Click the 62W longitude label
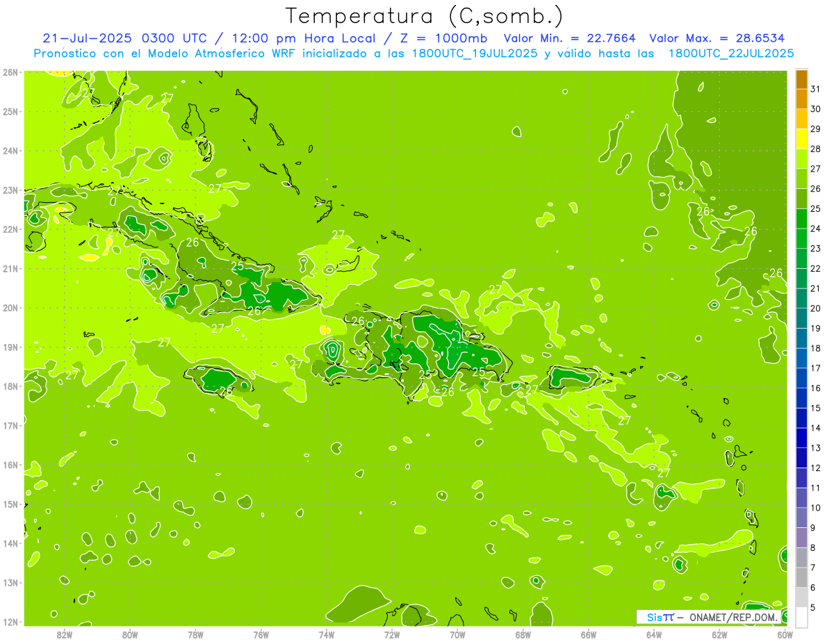 pos(719,634)
